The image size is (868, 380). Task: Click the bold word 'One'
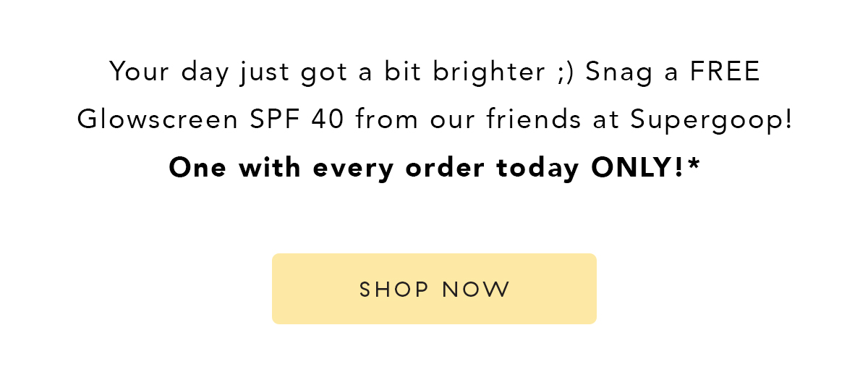pos(198,168)
